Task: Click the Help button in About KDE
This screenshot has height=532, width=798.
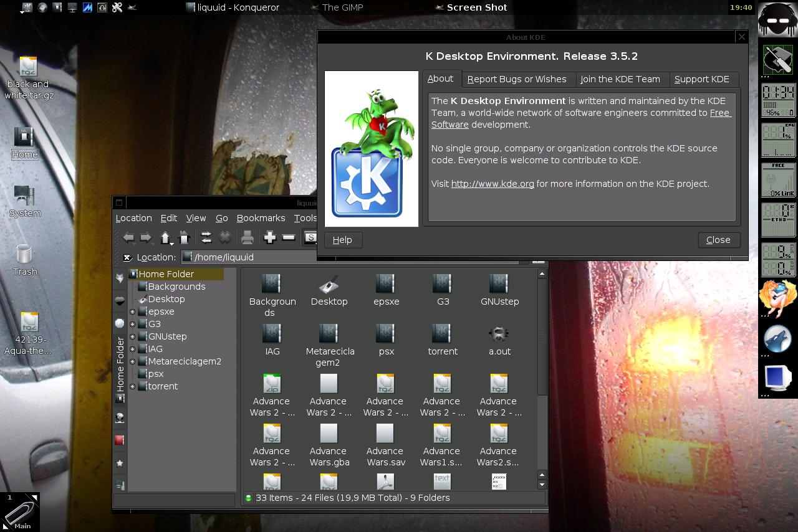Action: (x=342, y=240)
